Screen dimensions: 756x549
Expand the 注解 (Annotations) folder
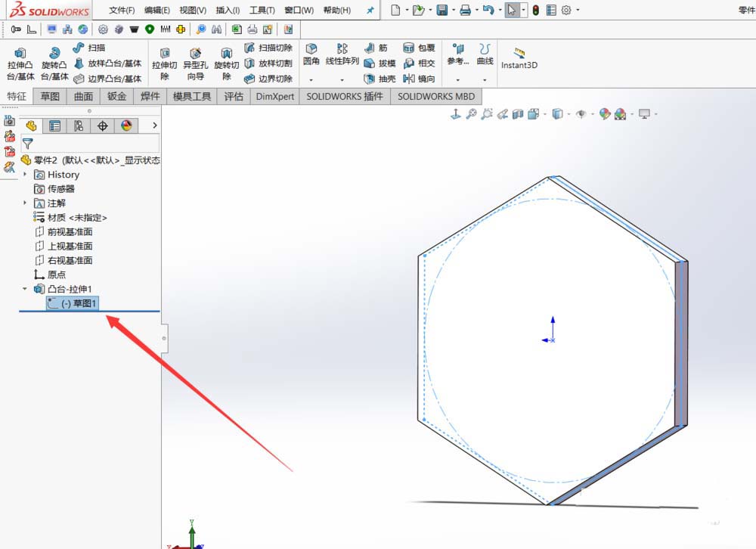click(25, 203)
